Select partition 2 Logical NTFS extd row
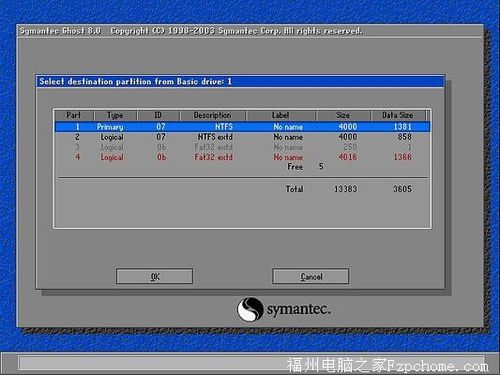 242,137
